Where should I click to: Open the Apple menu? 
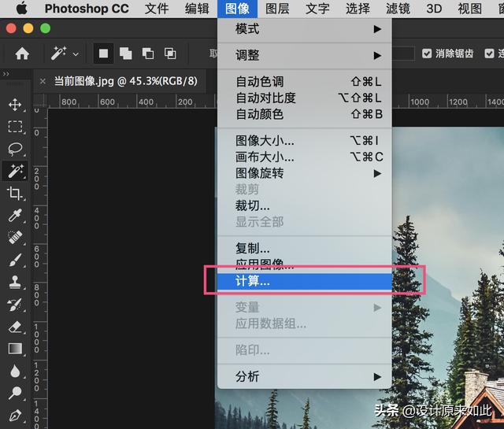pos(21,9)
